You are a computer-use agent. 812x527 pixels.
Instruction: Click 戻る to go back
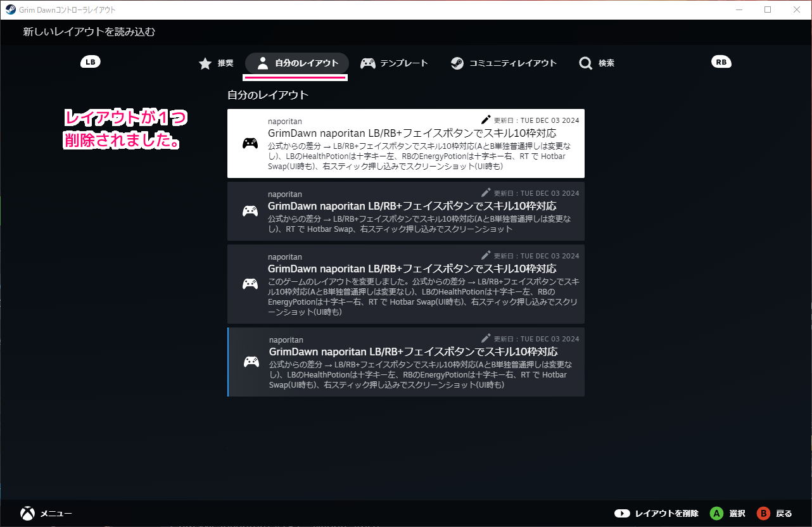784,514
